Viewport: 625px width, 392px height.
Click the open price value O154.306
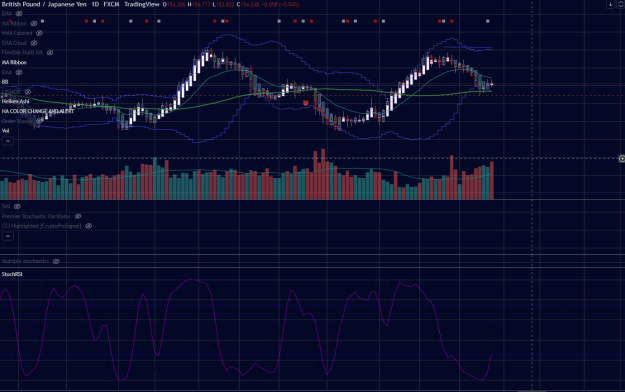[x=174, y=4]
